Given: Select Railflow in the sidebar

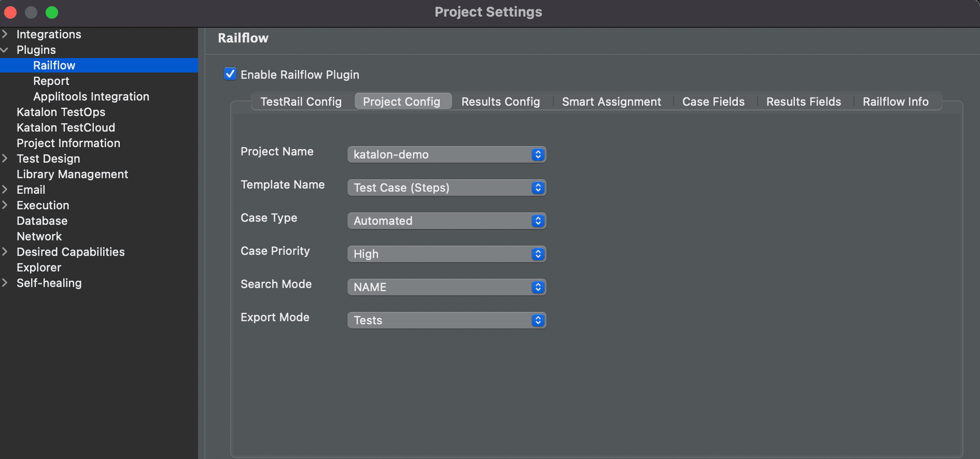Looking at the screenshot, I should [99, 65].
